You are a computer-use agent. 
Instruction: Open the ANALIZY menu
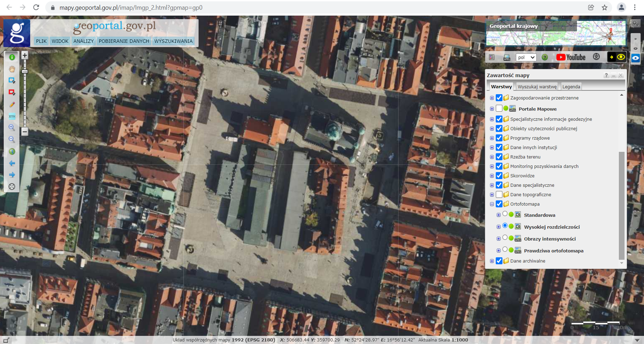(x=84, y=41)
